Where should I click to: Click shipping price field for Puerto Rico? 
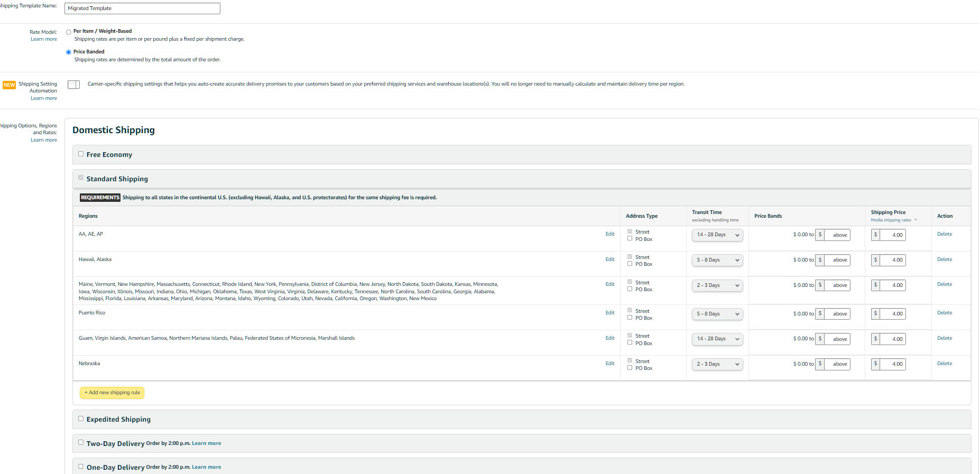click(x=893, y=314)
